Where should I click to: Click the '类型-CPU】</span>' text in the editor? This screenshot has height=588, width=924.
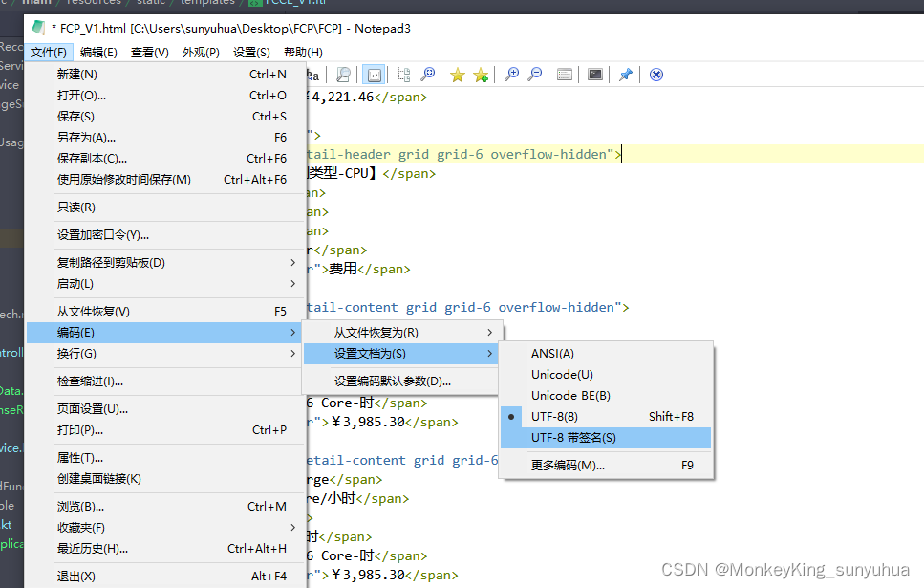(372, 174)
